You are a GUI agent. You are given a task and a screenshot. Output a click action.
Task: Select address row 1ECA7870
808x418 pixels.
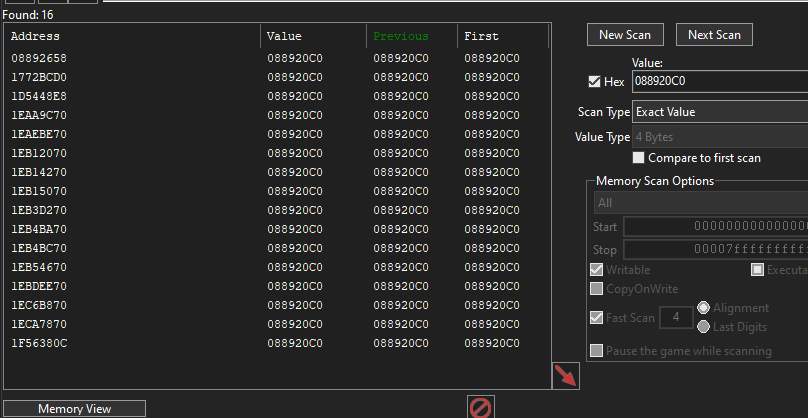277,324
